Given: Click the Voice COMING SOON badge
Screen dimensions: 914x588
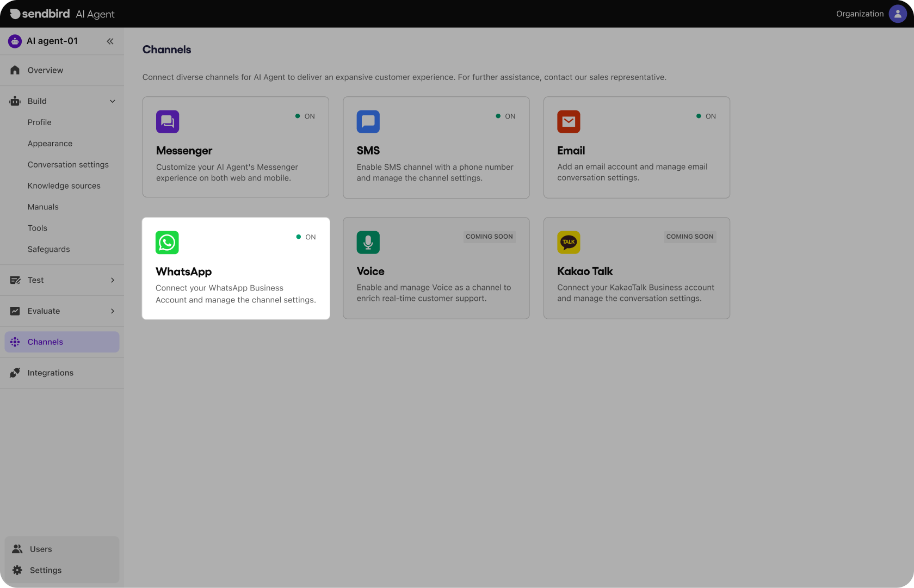Looking at the screenshot, I should pyautogui.click(x=489, y=237).
